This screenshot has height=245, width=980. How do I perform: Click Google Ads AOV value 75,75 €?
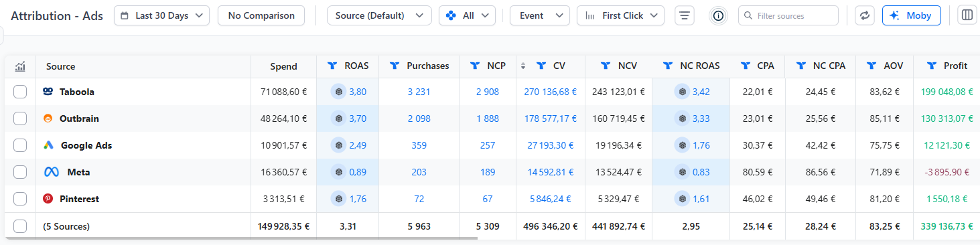tap(884, 145)
